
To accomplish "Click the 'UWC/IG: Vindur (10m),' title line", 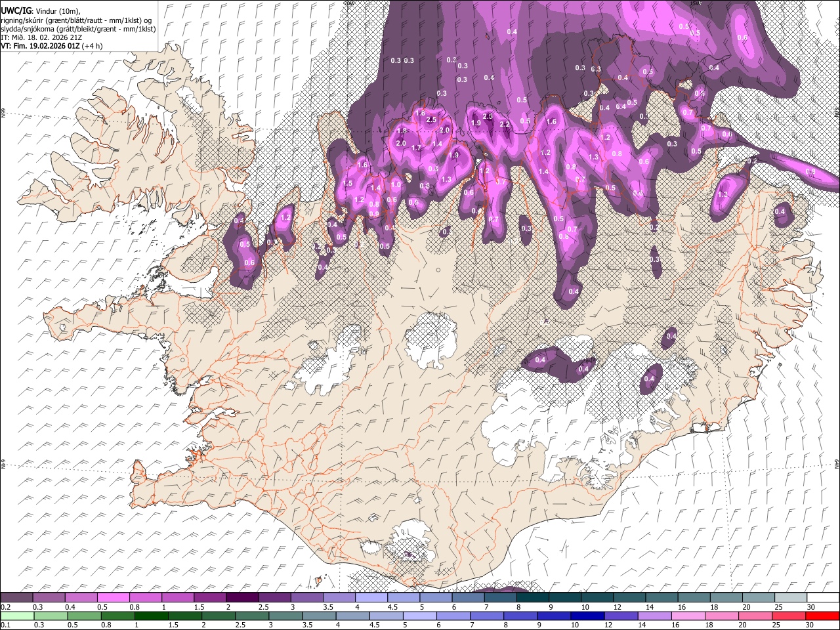I will tap(40, 10).
